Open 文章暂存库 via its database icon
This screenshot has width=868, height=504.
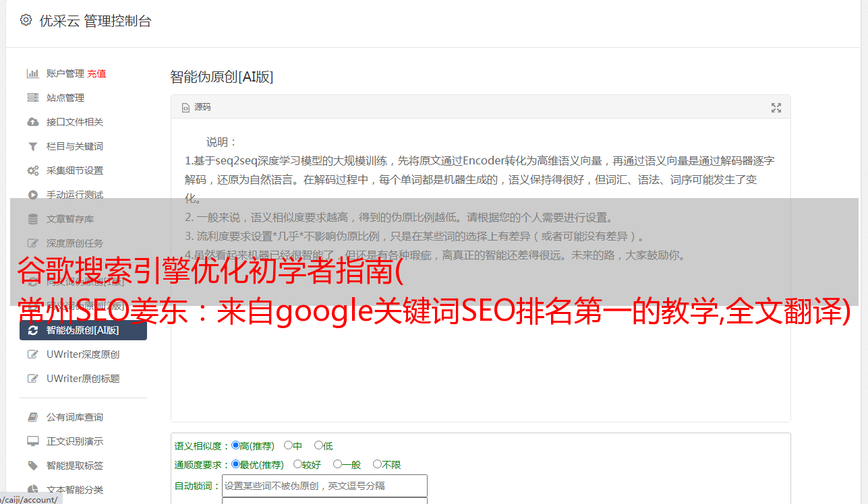point(32,219)
